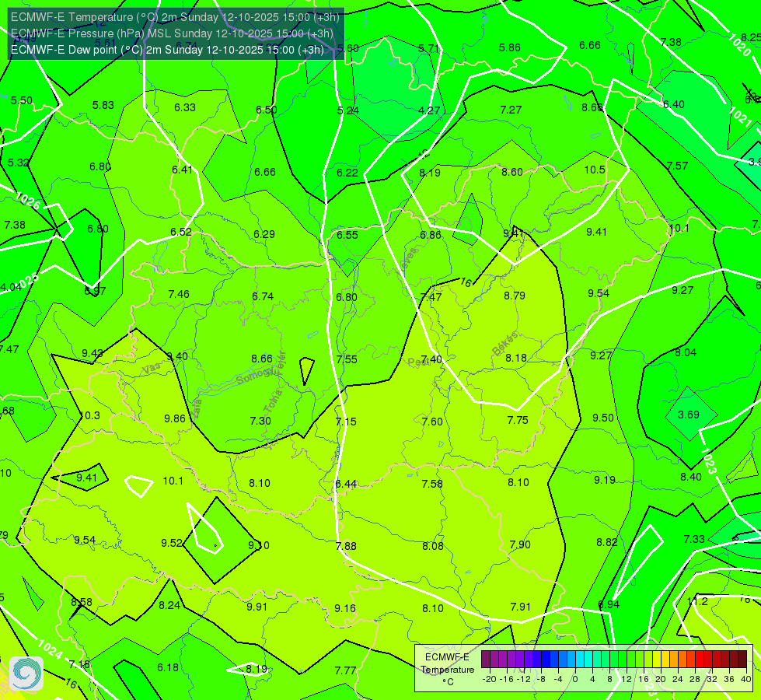Click the dew point value 7.46

tap(179, 294)
